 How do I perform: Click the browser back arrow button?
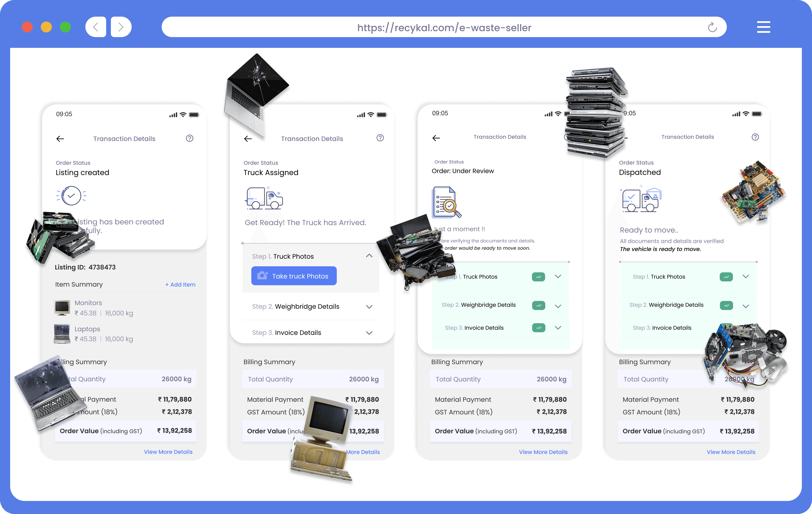pyautogui.click(x=96, y=27)
